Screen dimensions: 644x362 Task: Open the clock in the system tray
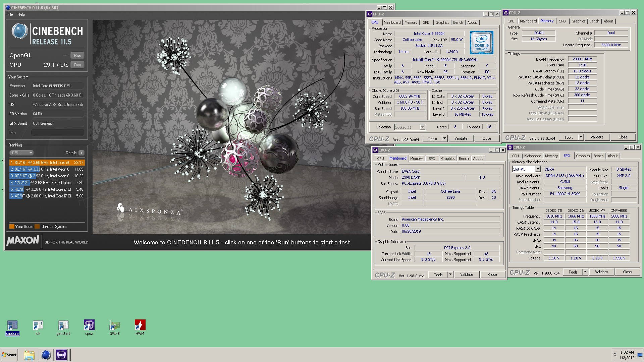point(627,355)
